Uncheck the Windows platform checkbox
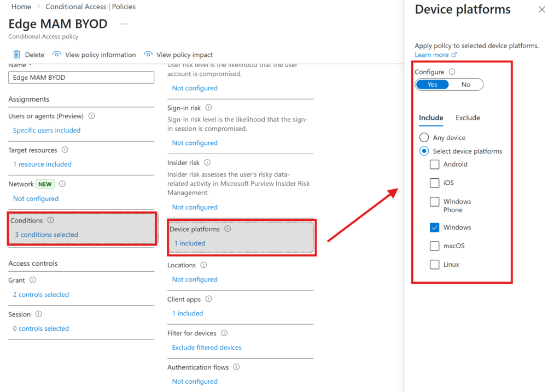This screenshot has width=560, height=392. pos(434,227)
